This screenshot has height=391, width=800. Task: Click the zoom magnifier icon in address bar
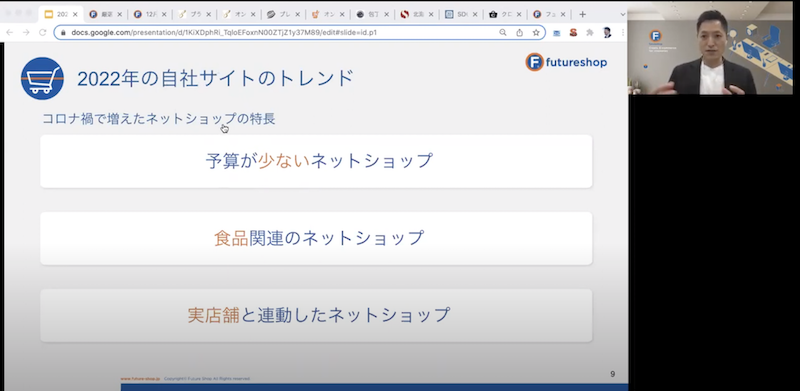503,33
